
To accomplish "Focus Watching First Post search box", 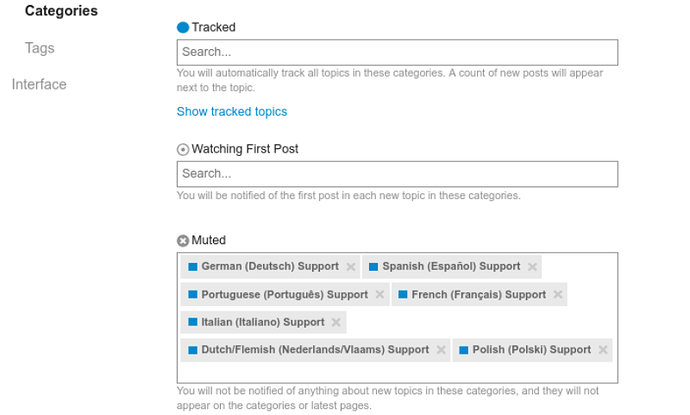I will click(x=397, y=174).
